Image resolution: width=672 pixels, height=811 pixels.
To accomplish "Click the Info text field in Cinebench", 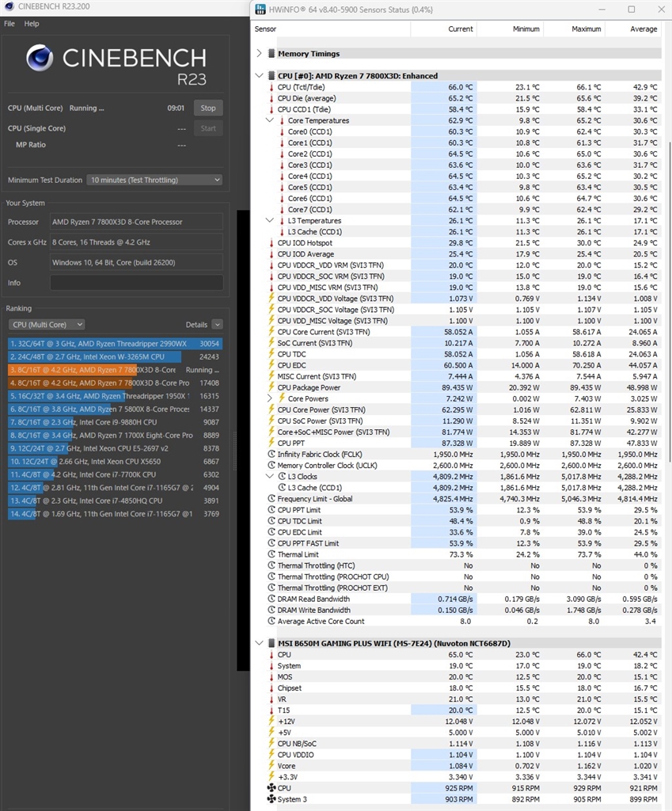I will 136,283.
